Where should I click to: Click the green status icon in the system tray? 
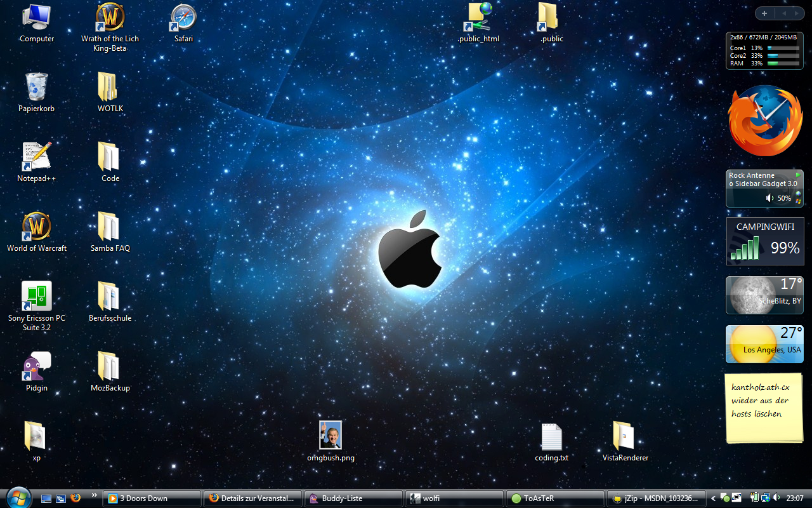725,498
